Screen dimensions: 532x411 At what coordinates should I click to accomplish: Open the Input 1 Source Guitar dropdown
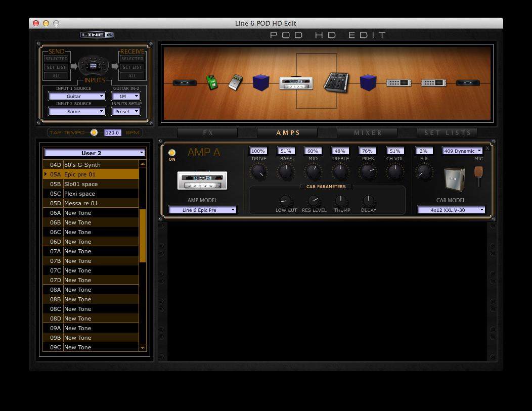tap(77, 96)
